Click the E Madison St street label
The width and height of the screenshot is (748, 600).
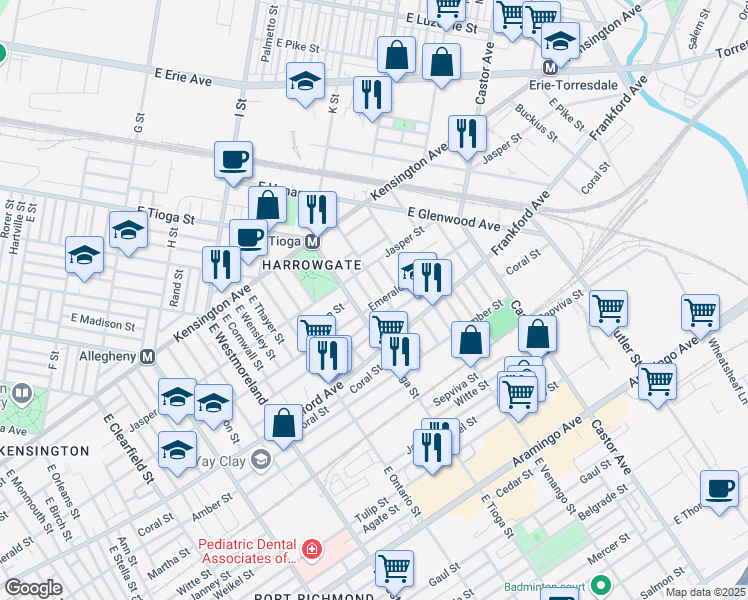pyautogui.click(x=103, y=322)
